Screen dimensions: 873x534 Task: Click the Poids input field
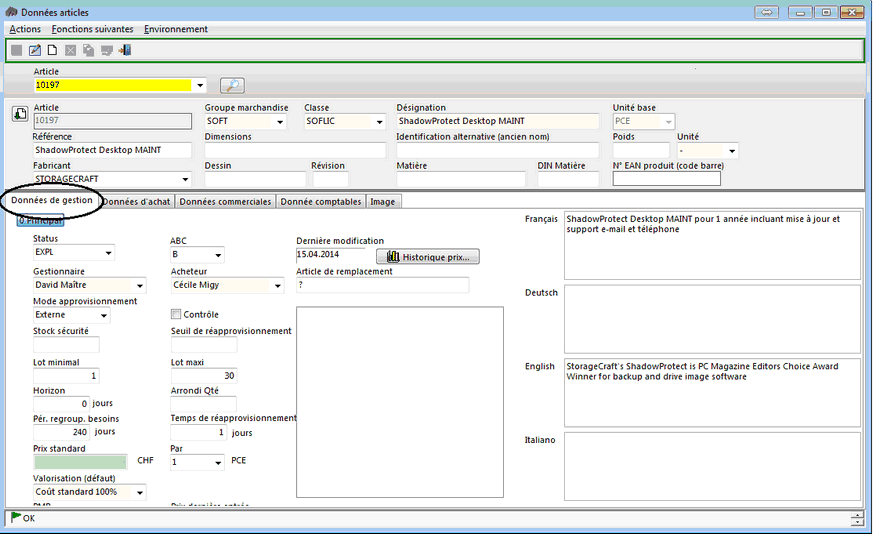641,150
